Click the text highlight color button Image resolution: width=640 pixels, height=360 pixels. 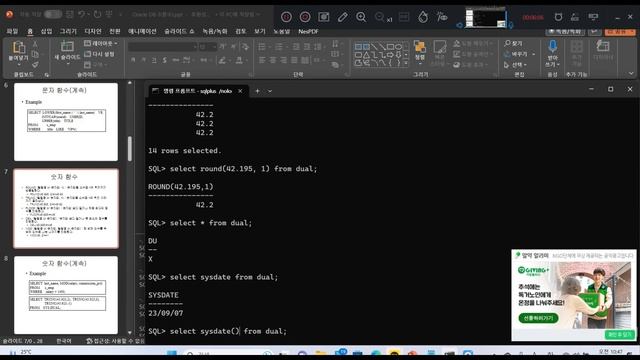pyautogui.click(x=222, y=60)
